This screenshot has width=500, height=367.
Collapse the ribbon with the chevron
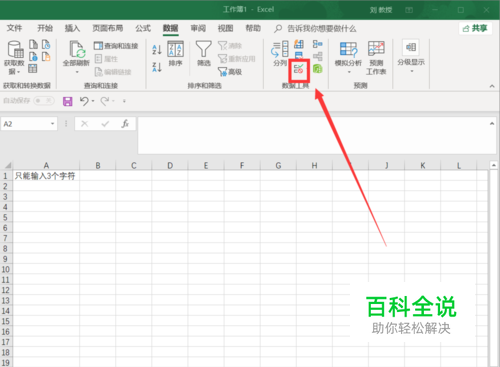(492, 86)
